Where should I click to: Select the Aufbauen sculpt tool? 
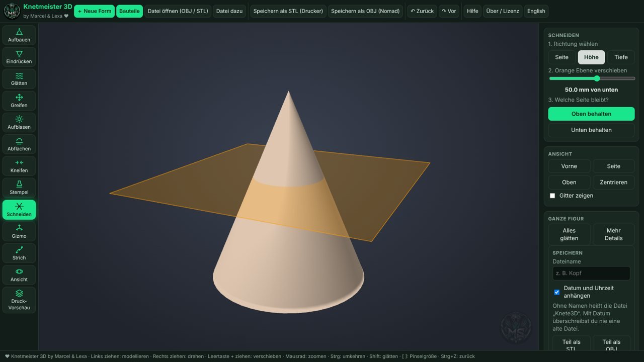tap(19, 35)
